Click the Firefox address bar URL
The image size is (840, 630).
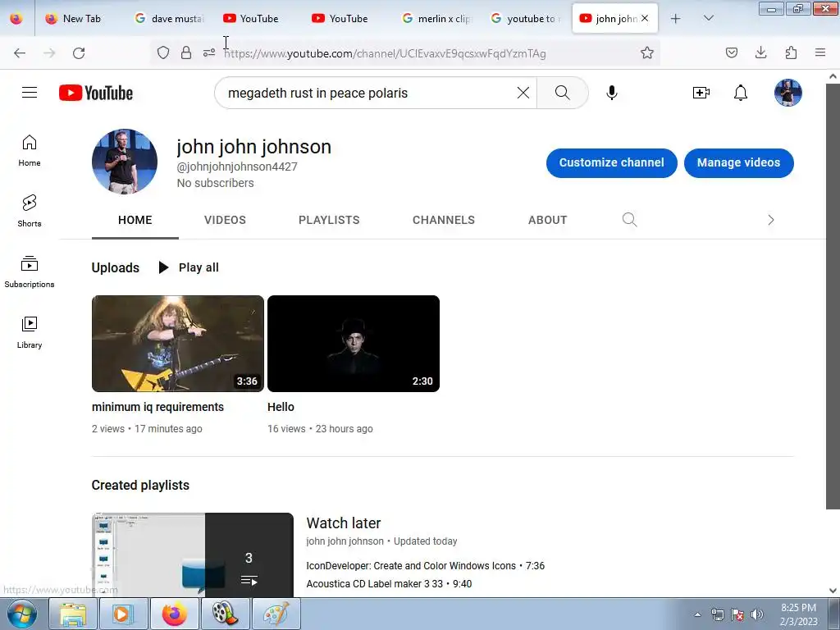point(385,53)
